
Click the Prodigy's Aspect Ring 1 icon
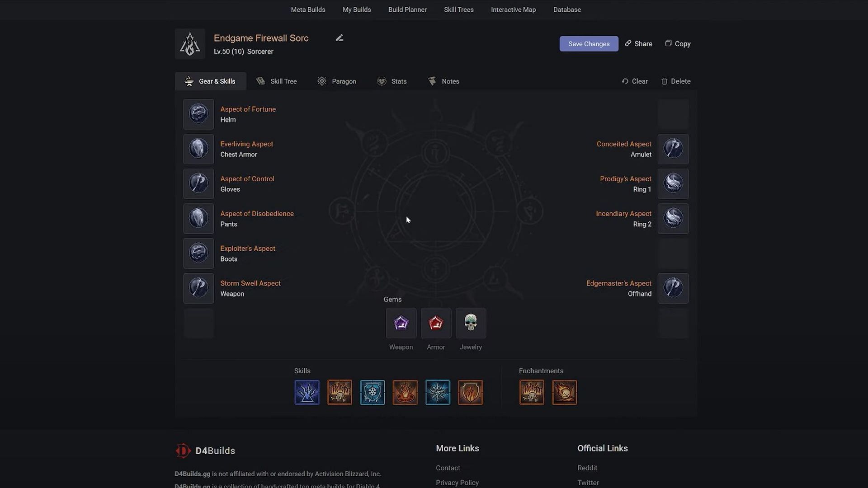click(673, 183)
